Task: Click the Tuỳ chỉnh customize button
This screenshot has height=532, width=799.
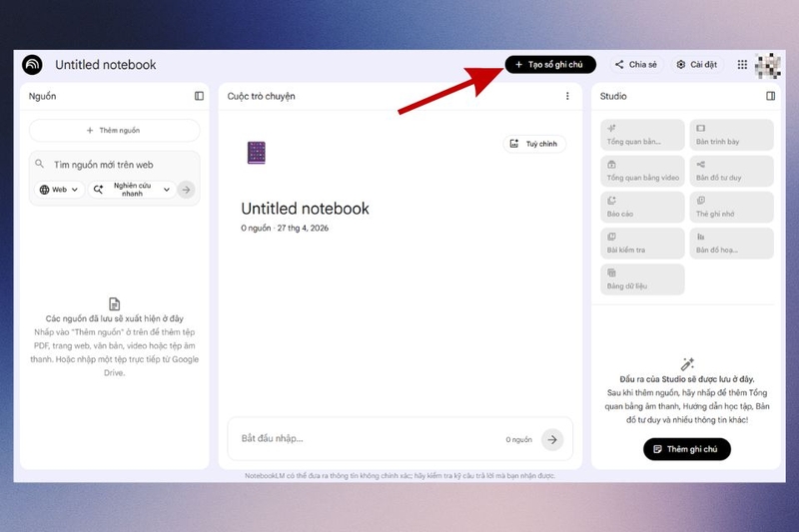Action: coord(534,144)
